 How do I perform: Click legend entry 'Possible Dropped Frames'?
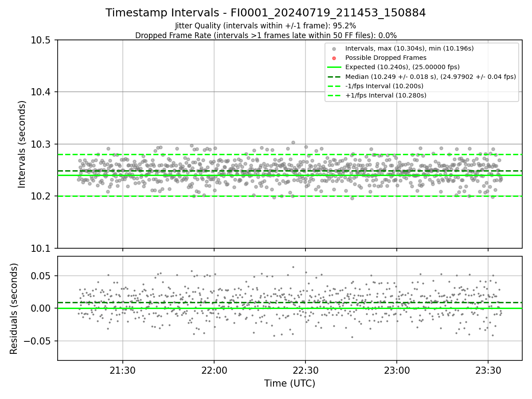click(x=386, y=58)
